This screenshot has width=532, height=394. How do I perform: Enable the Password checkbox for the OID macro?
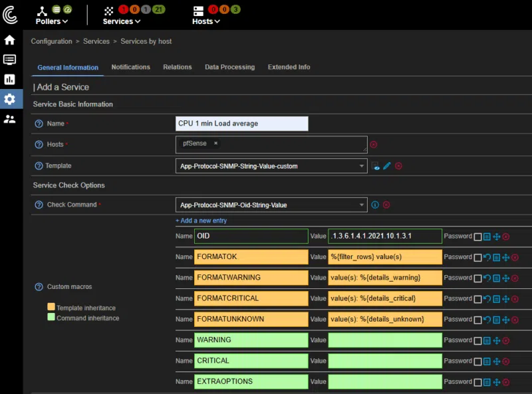[477, 237]
